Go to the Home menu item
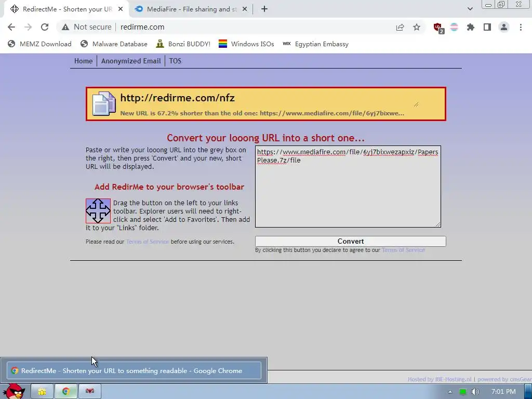 (84, 61)
